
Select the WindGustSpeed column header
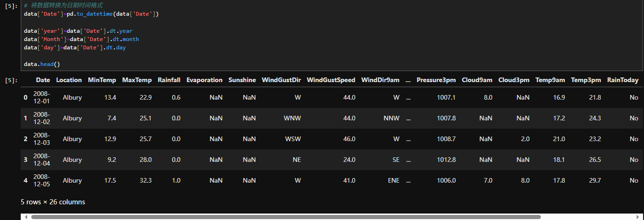tap(331, 80)
